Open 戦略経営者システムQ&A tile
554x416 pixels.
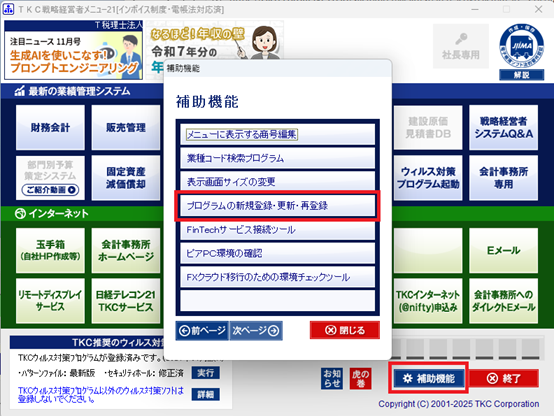pyautogui.click(x=503, y=127)
